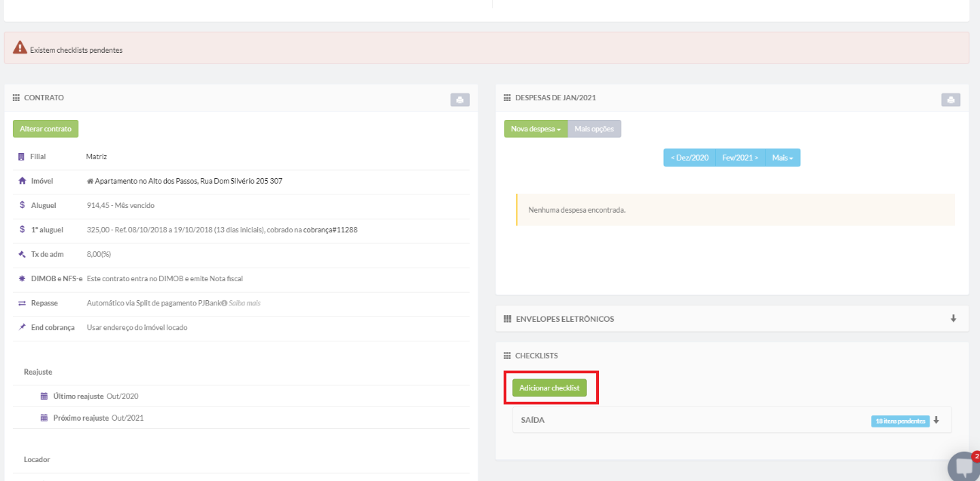Click the house icon beside Imóvel
Viewport: 980px width, 481px height.
click(22, 181)
